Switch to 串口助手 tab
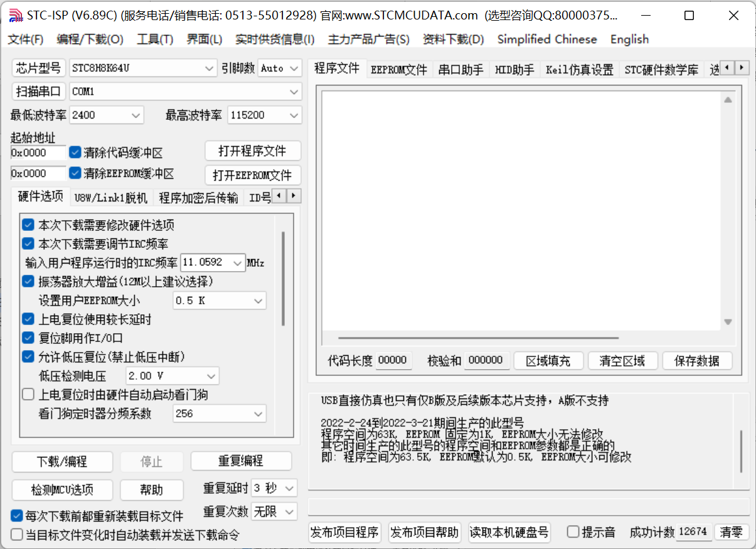 (x=461, y=70)
